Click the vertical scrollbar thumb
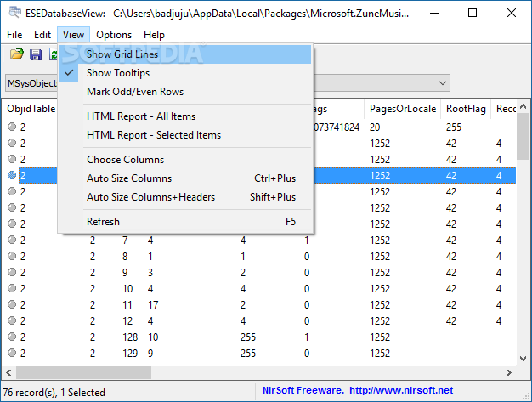Image resolution: width=532 pixels, height=402 pixels. pos(523,136)
